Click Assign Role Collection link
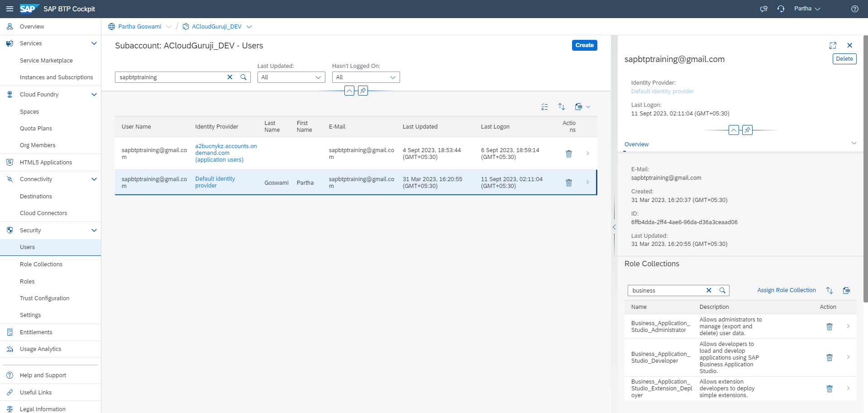The height and width of the screenshot is (413, 868). coord(786,290)
